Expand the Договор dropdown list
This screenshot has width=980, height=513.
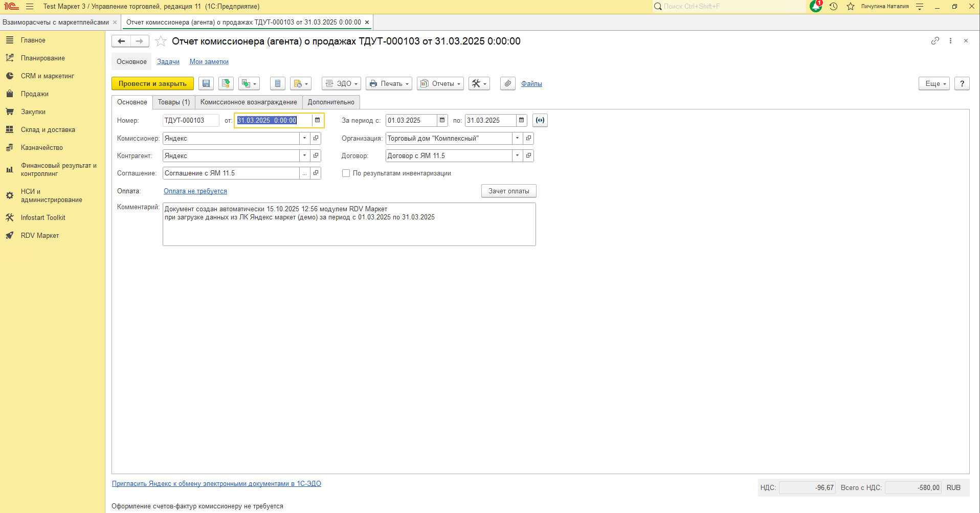pyautogui.click(x=517, y=155)
